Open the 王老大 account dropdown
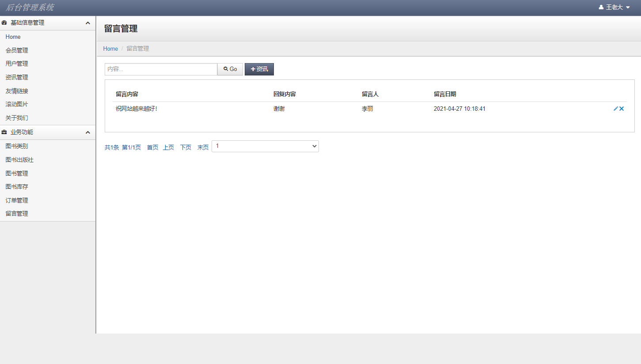Viewport: 641px width, 364px height. [616, 7]
